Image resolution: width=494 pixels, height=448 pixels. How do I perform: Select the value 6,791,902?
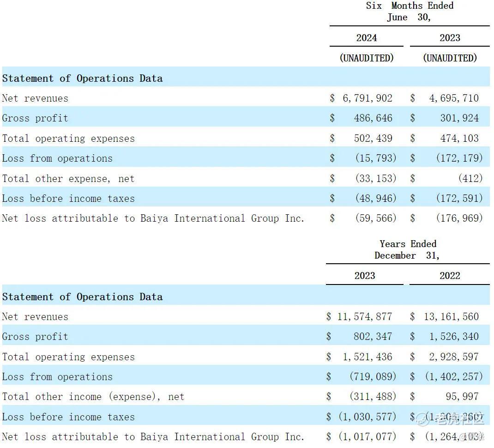coord(367,98)
